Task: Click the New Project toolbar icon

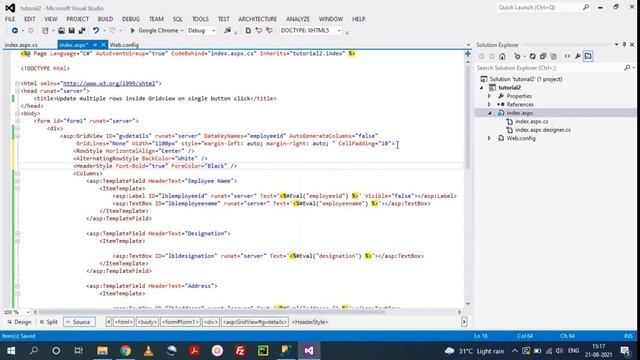Action: (45, 31)
